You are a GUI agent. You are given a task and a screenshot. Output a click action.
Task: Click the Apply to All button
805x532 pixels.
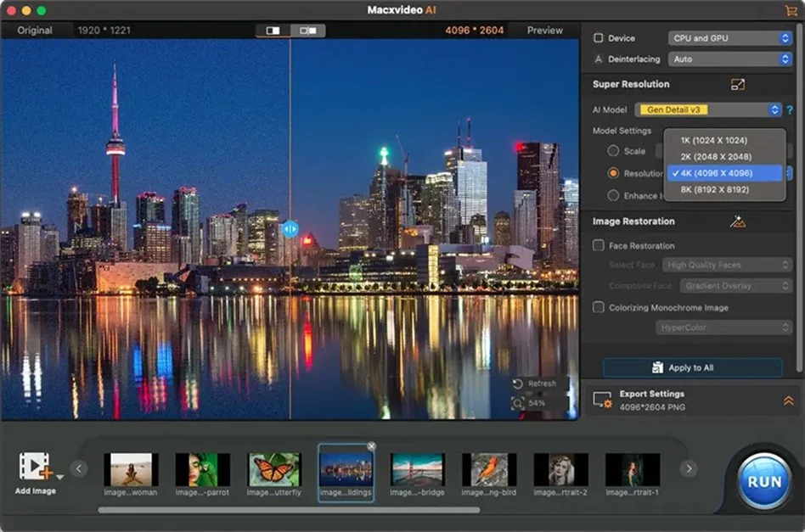coord(692,367)
